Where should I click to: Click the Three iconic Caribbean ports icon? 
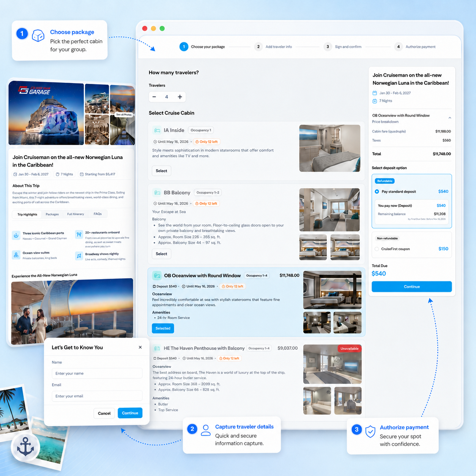coord(16,235)
